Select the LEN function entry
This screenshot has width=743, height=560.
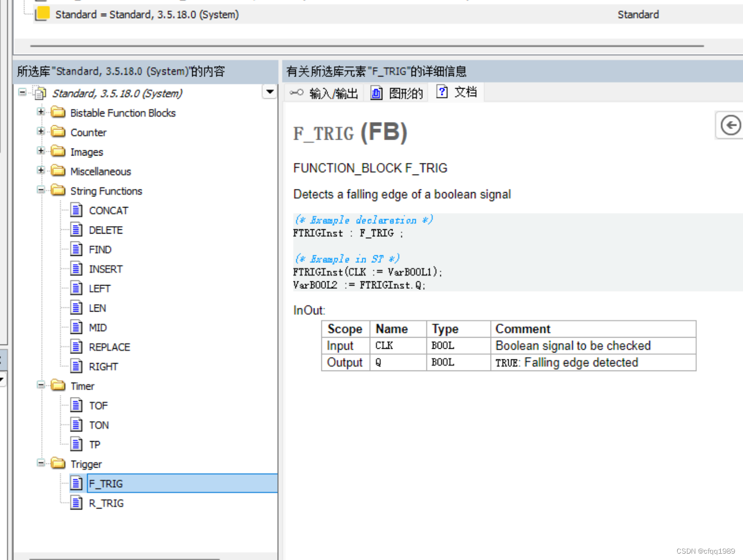click(x=97, y=308)
